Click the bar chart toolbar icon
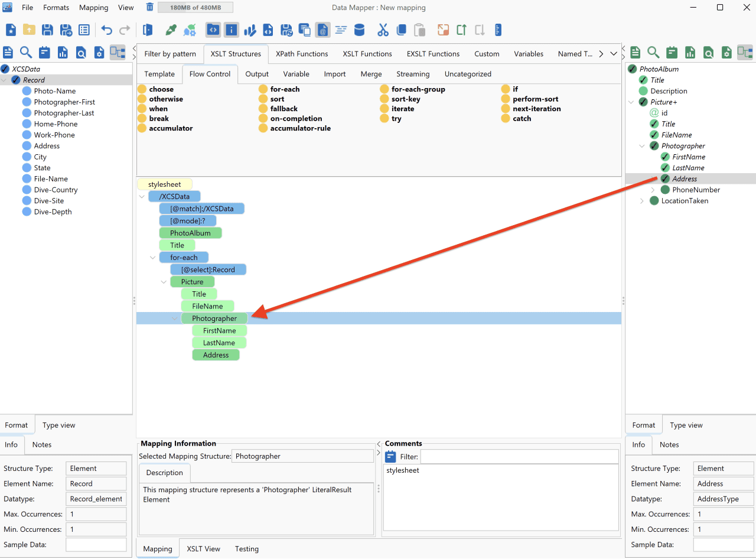 click(x=250, y=30)
